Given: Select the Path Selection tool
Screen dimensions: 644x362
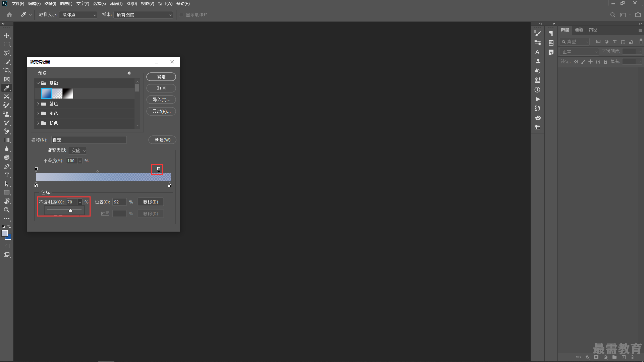Looking at the screenshot, I should (x=7, y=184).
